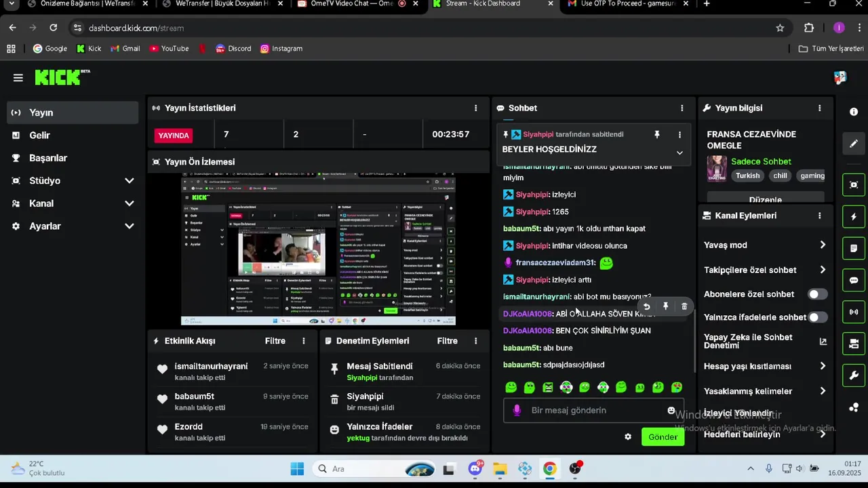The height and width of the screenshot is (488, 868).
Task: Open Yayın bilgisi three-dot menu
Action: (x=820, y=108)
